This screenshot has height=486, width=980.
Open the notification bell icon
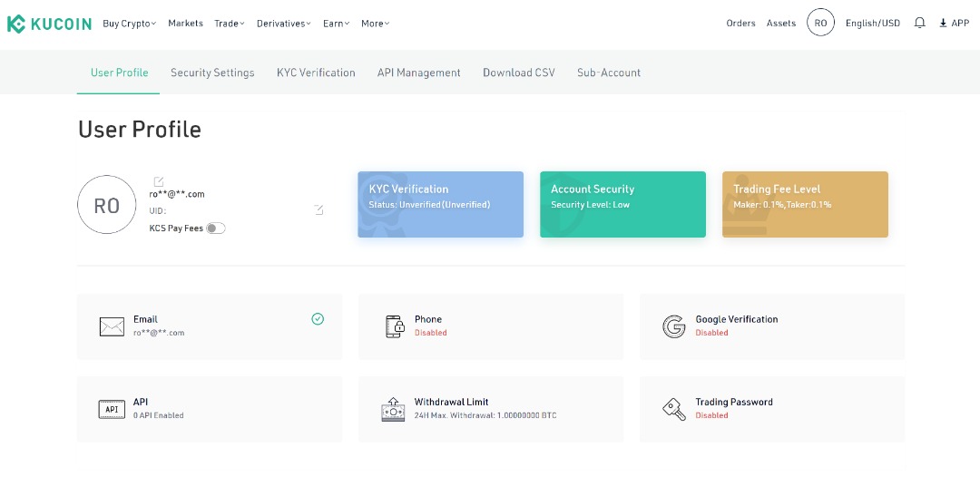click(919, 24)
